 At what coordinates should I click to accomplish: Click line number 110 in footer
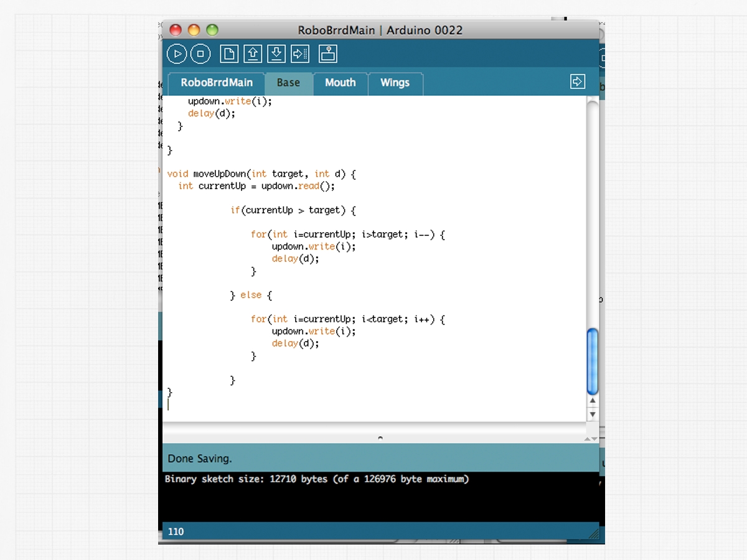point(176,532)
